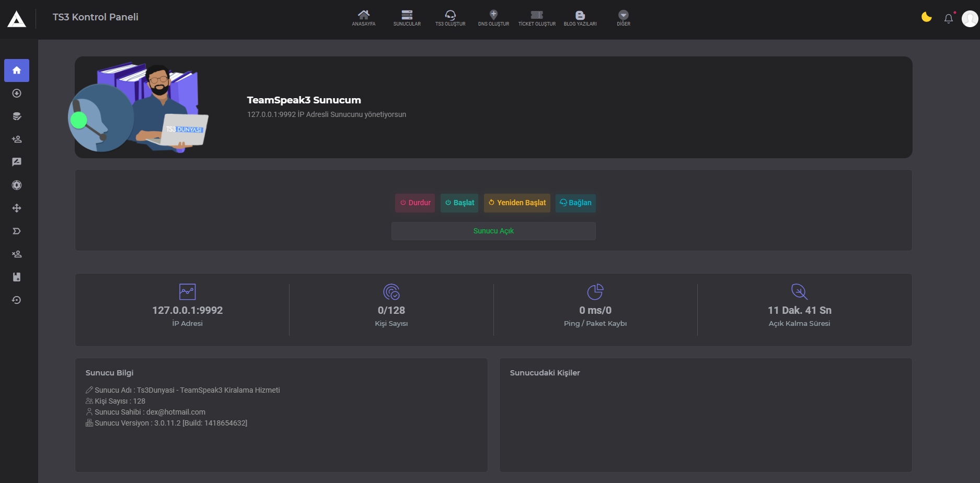This screenshot has width=980, height=483.
Task: Open the move arrows sidebar icon
Action: point(17,208)
